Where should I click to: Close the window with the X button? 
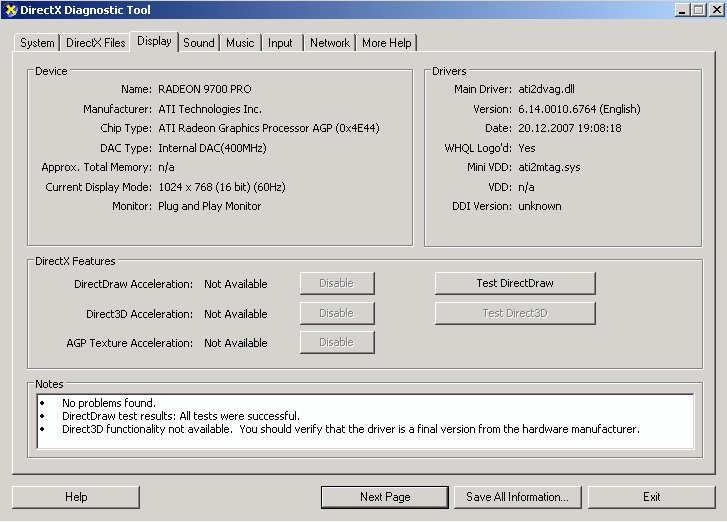[716, 10]
